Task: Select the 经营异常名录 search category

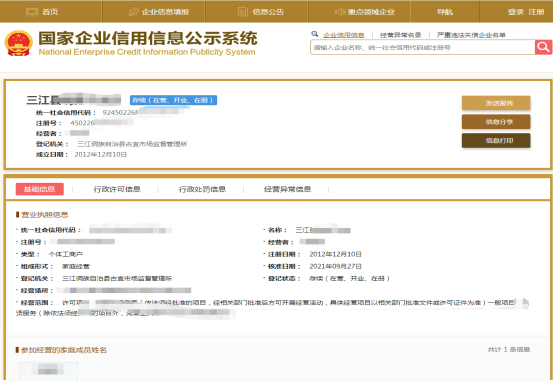Action: (x=401, y=35)
